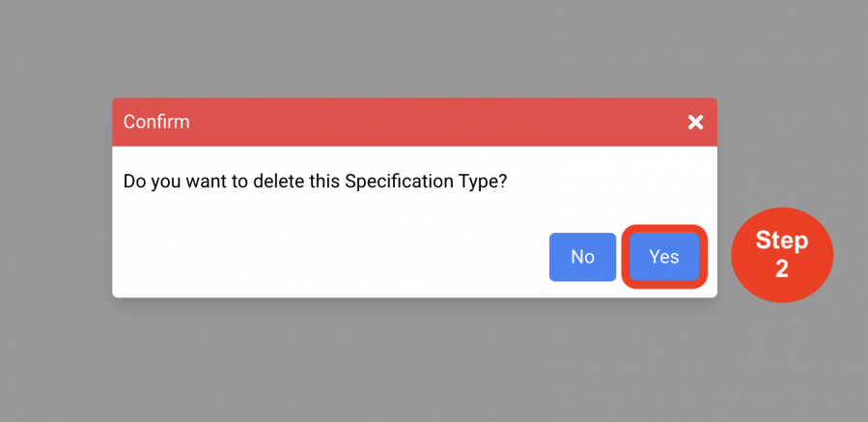Tap the Step 2 circular annotation
868x422 pixels.
782,255
